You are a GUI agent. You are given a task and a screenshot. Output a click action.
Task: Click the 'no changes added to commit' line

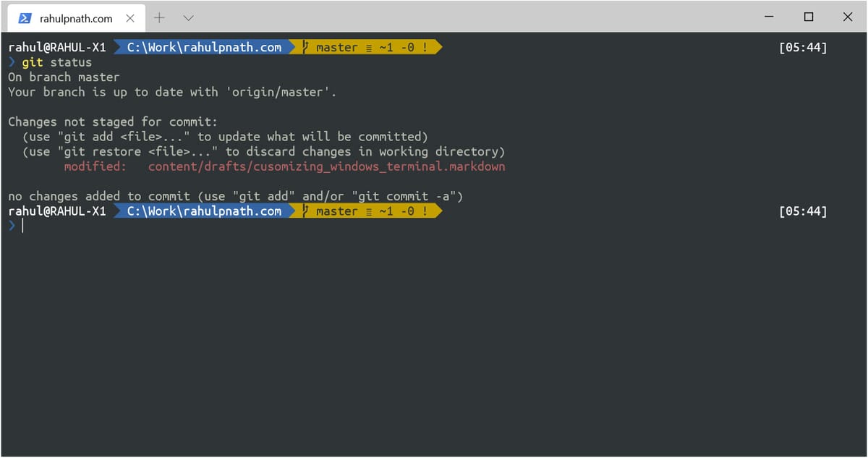(x=235, y=196)
